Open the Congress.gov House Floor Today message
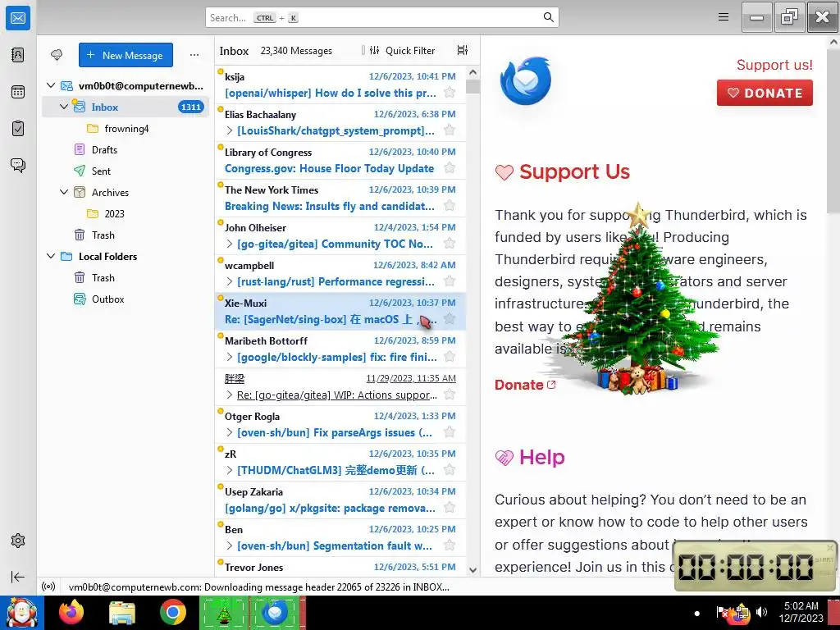This screenshot has height=630, width=840. 340,160
